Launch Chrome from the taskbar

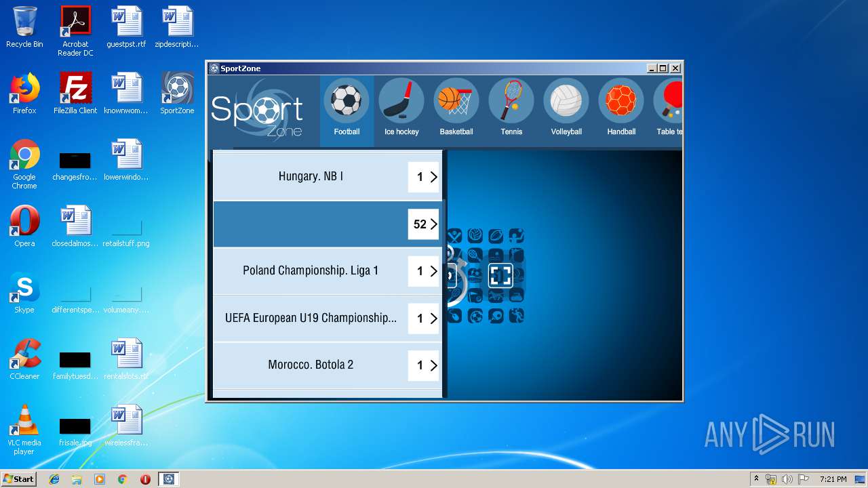point(123,479)
